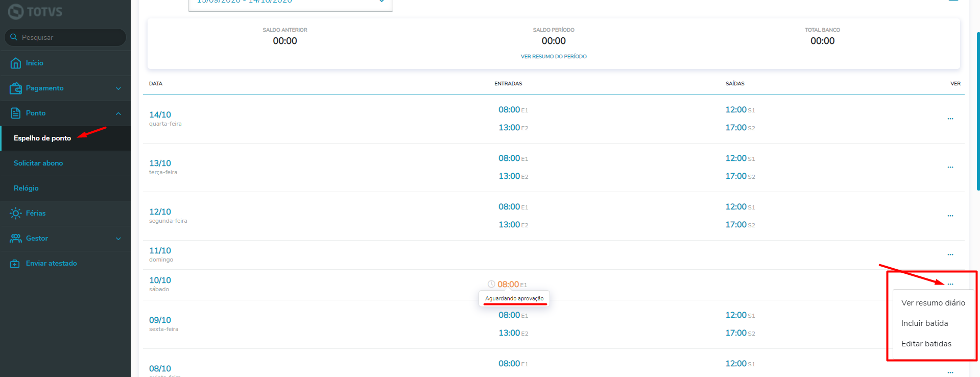
Task: Click 08:00 E1 entry on 08/10
Action: (513, 364)
